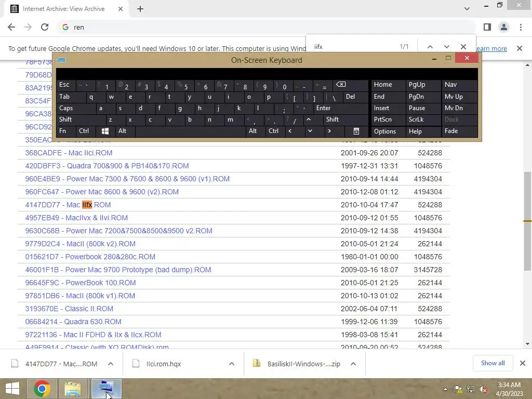Open 06684214 - Quadra 630.ROM link
Image resolution: width=532 pixels, height=399 pixels.
pyautogui.click(x=73, y=322)
